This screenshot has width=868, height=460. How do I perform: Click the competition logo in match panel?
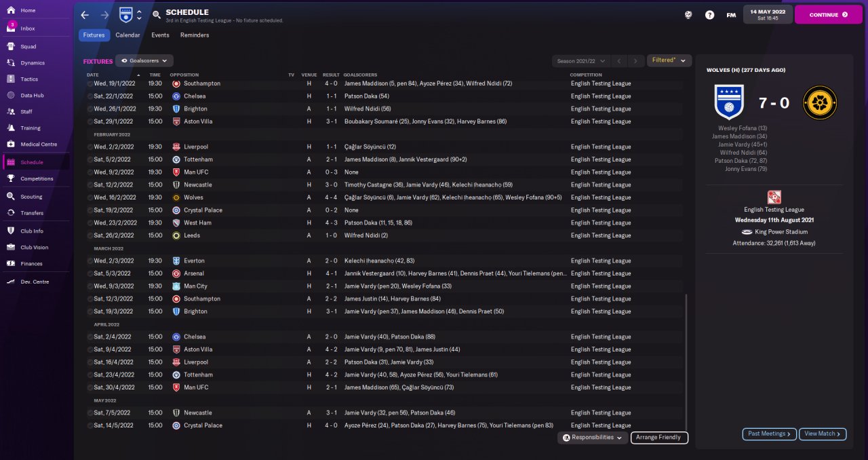(774, 197)
